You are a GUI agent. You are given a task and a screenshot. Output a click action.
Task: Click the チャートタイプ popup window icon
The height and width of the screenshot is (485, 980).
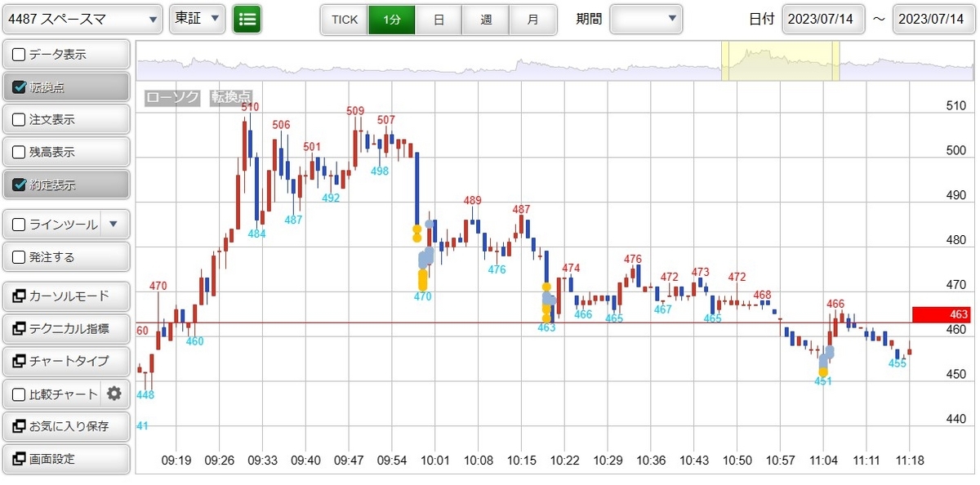(x=20, y=361)
